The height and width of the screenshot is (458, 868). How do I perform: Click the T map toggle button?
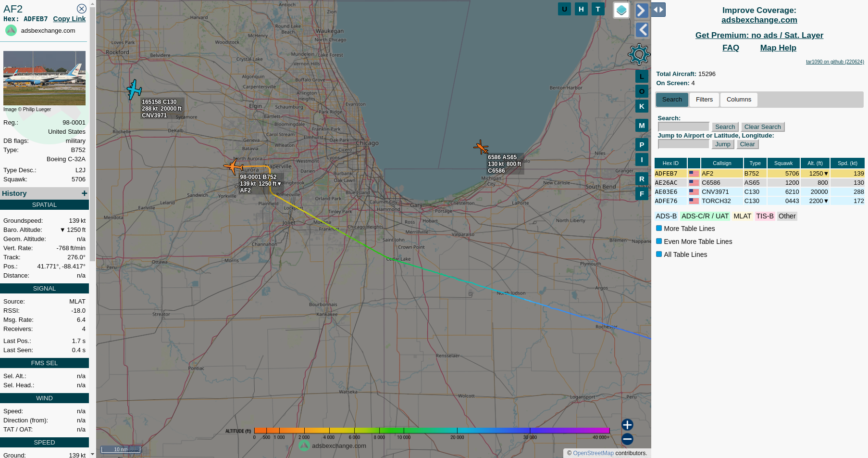point(598,9)
